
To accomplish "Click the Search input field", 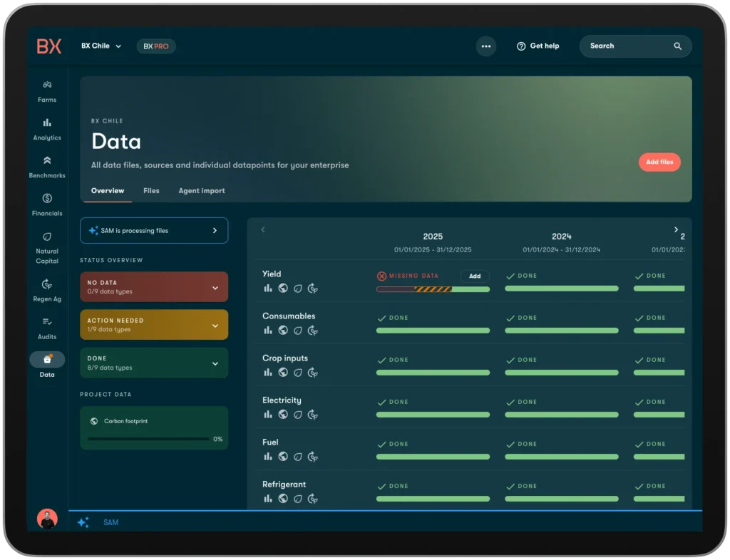I will tap(627, 46).
